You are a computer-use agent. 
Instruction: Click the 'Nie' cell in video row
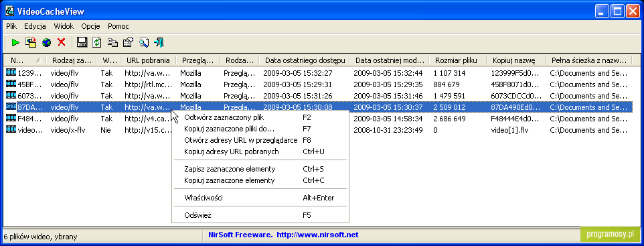(x=106, y=131)
